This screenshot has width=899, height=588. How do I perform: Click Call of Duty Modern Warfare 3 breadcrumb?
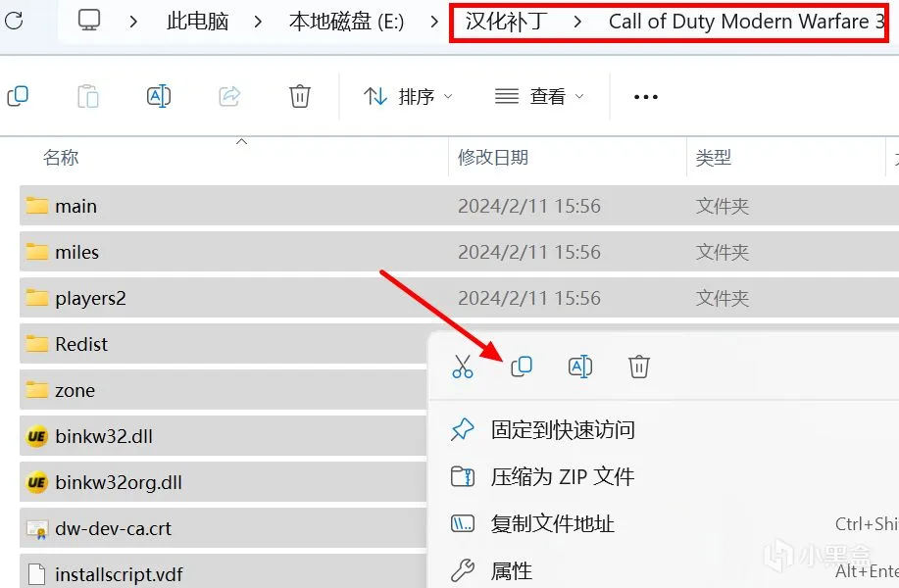point(746,22)
